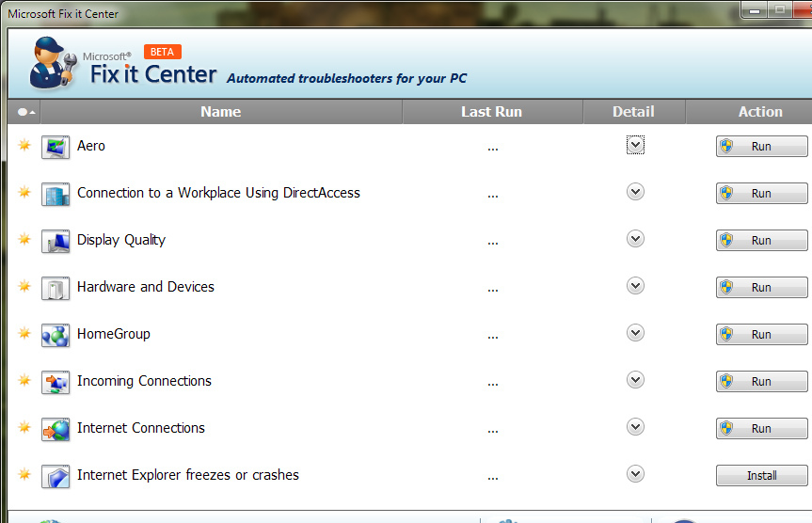This screenshot has width=812, height=523.
Task: Minimize the Microsoft Fix it Center window
Action: coord(755,10)
